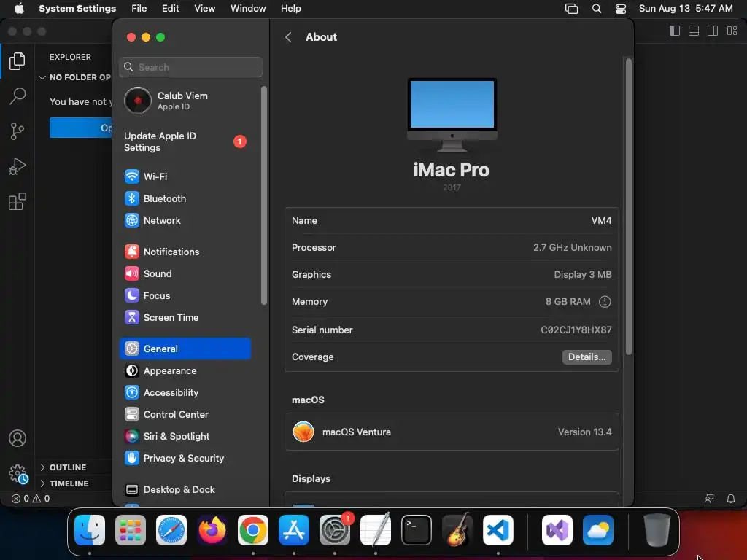Select Screen Time in settings sidebar
This screenshot has height=560, width=747.
click(185, 317)
